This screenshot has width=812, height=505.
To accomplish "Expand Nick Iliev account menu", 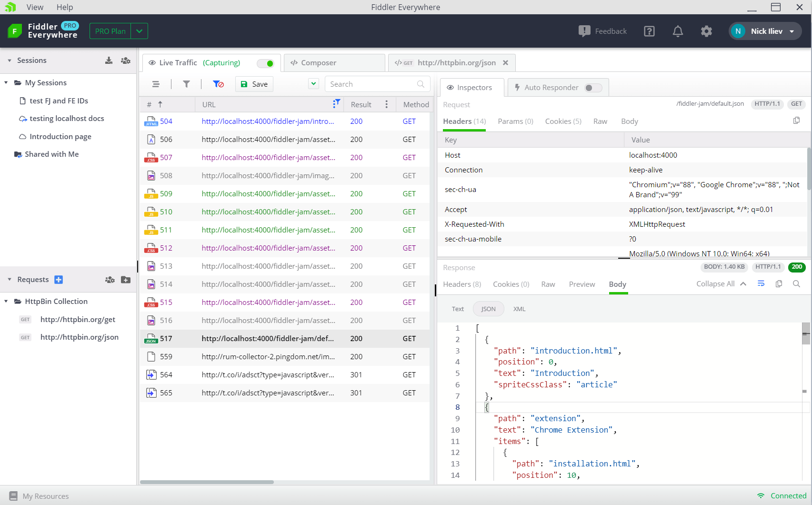I will pyautogui.click(x=765, y=31).
